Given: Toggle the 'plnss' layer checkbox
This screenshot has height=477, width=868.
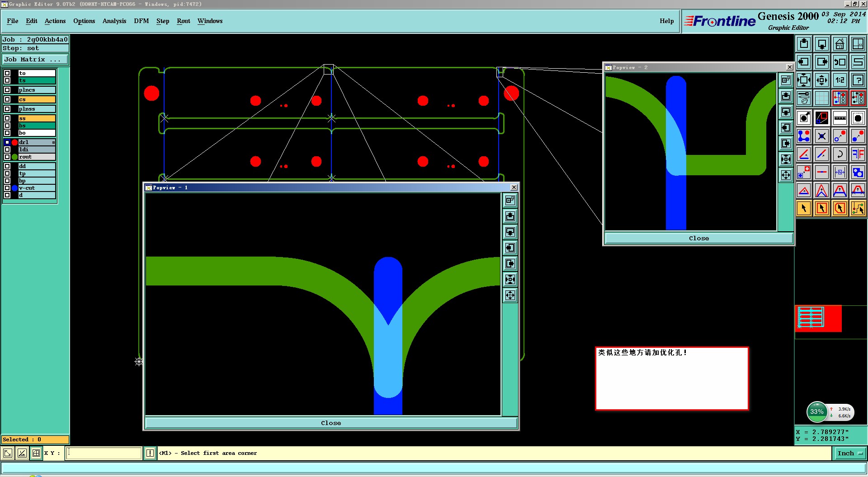Looking at the screenshot, I should click(x=7, y=109).
